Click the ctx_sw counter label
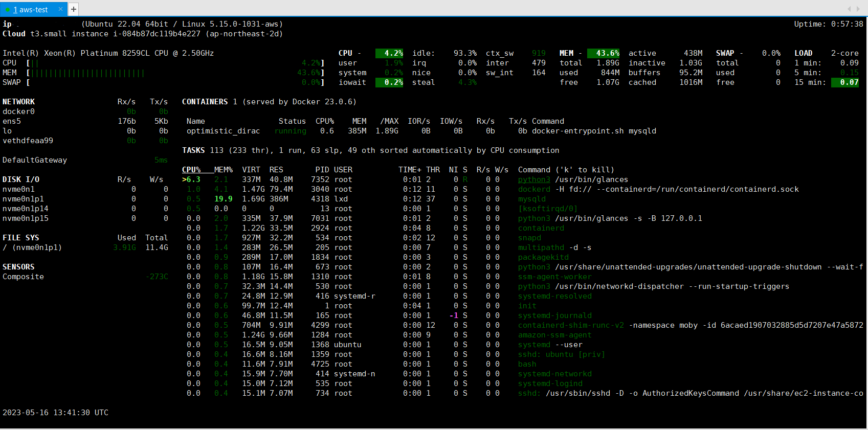The width and height of the screenshot is (868, 430). point(500,53)
